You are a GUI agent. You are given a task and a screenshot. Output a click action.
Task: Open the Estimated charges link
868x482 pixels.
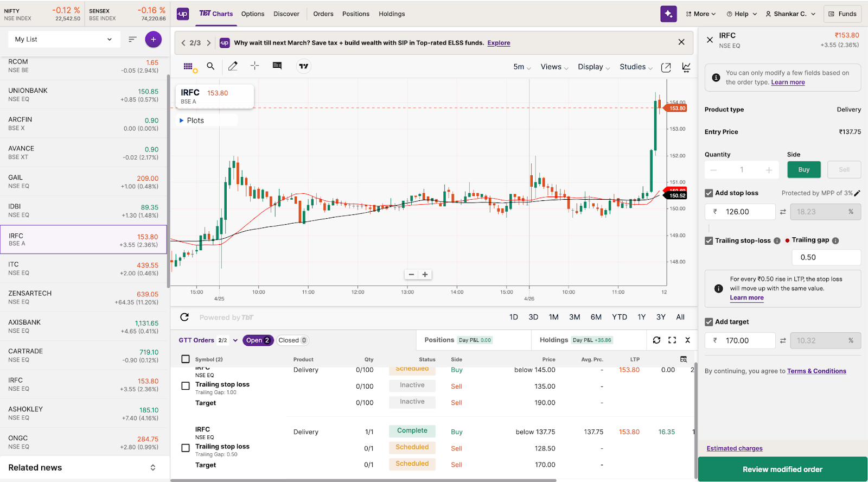pos(735,448)
